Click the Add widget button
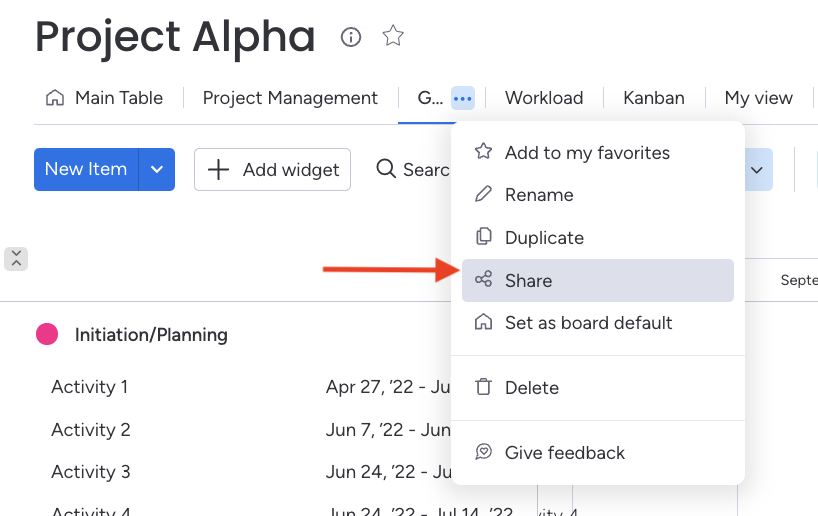 (273, 169)
